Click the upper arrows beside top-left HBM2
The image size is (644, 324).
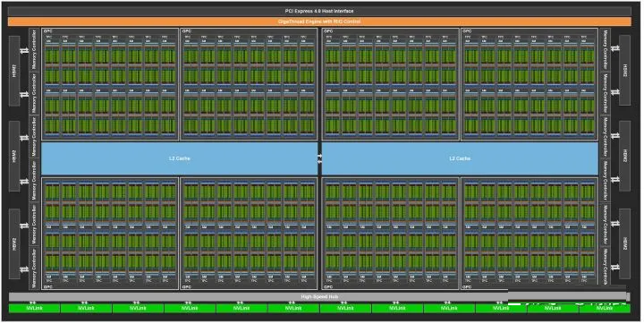point(25,51)
